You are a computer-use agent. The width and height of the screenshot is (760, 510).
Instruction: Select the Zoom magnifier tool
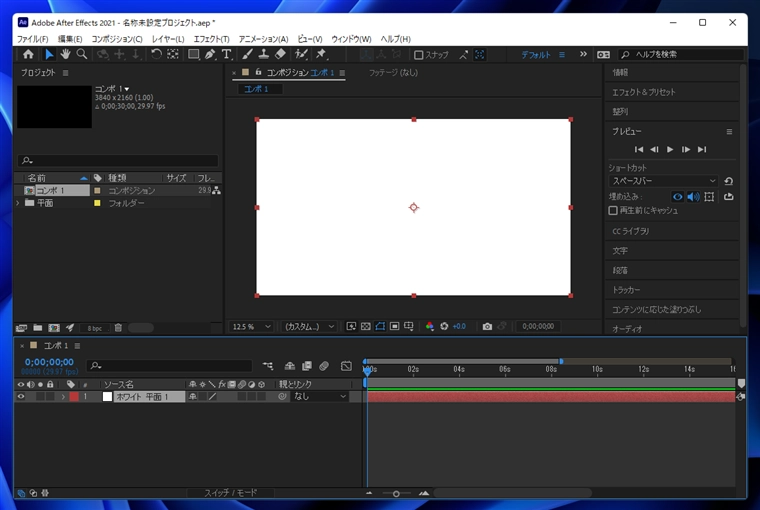click(82, 54)
